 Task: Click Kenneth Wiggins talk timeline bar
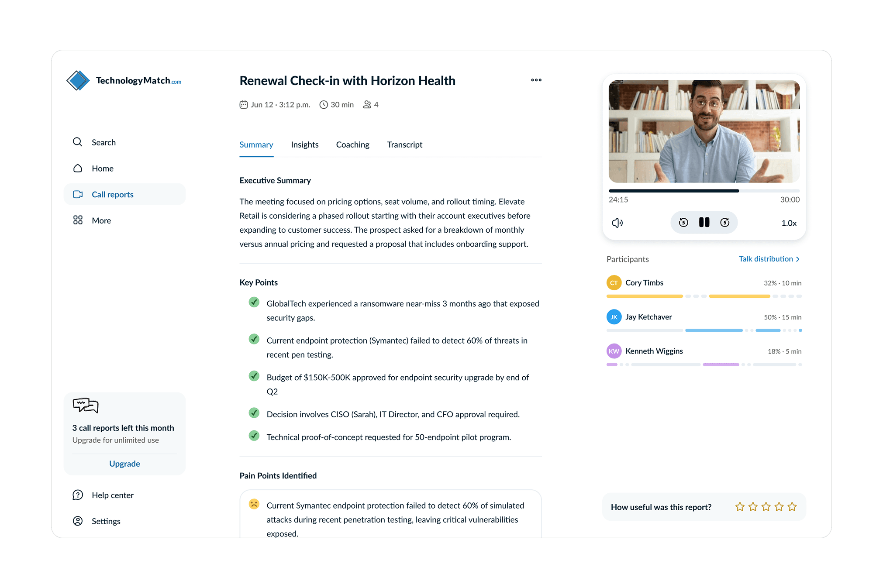[x=704, y=364]
